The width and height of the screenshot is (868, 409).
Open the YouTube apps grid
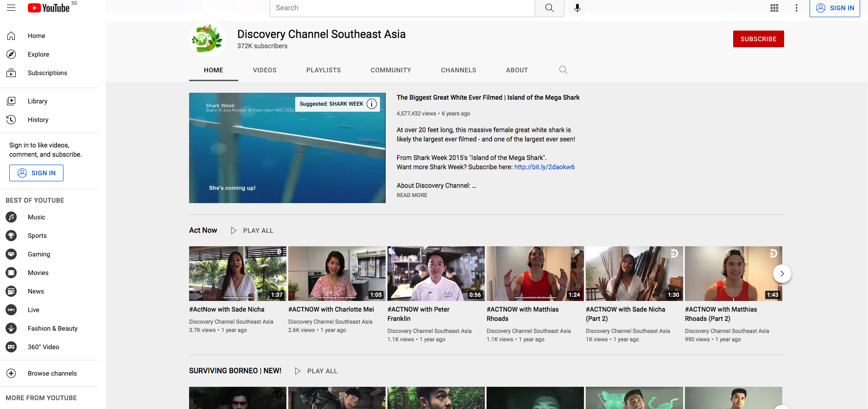click(x=774, y=8)
